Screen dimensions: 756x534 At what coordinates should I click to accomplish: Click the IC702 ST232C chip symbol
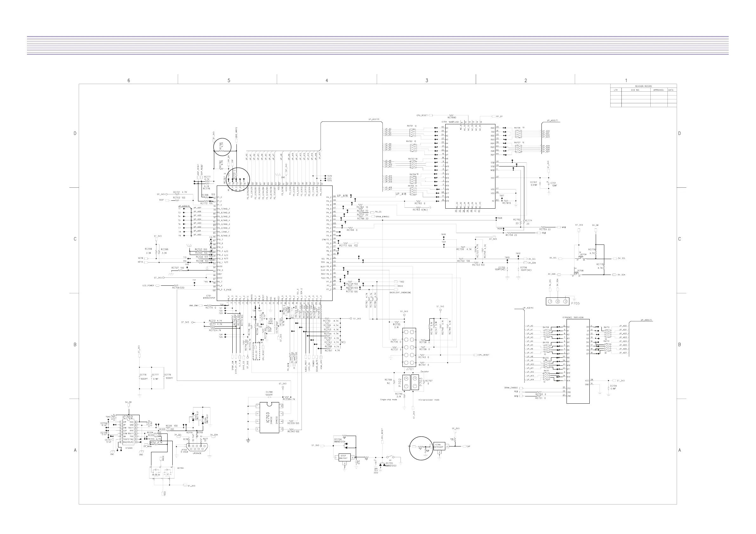click(128, 431)
